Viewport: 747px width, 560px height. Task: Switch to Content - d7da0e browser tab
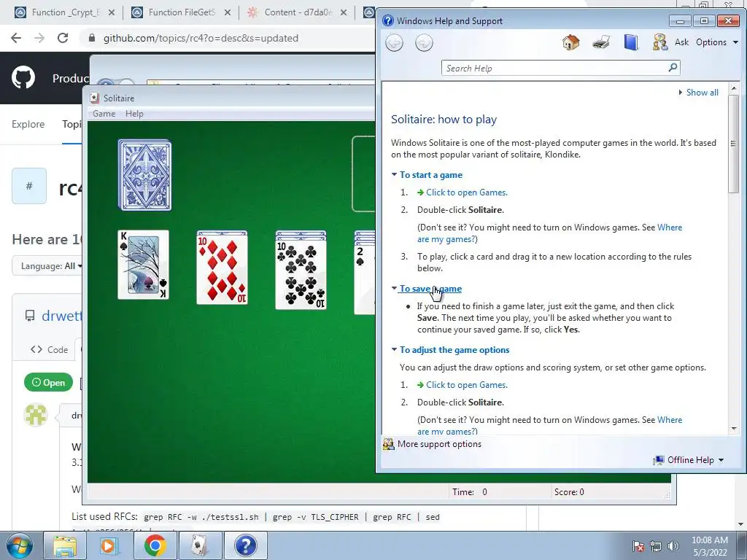pos(298,12)
